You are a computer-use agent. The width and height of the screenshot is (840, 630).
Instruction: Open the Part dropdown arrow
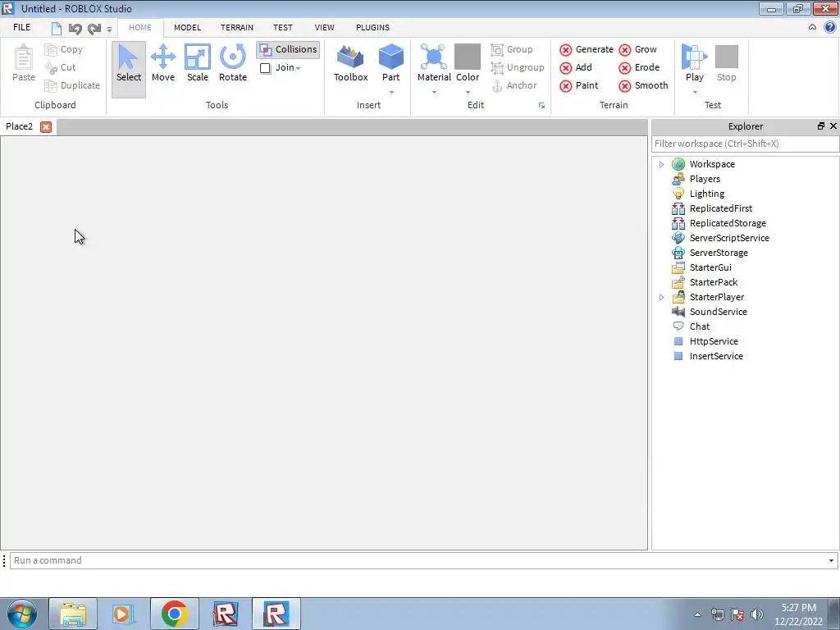point(391,92)
